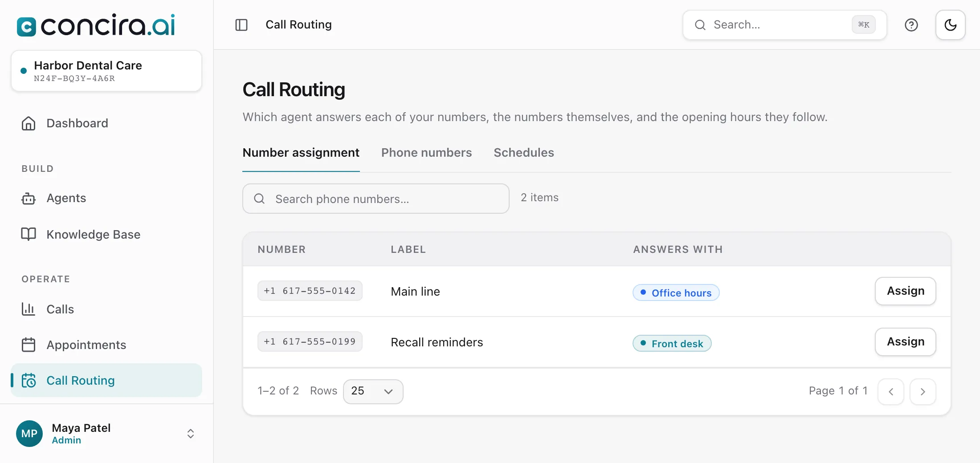
Task: Click the ⌘K shortcut badge
Action: click(864, 25)
